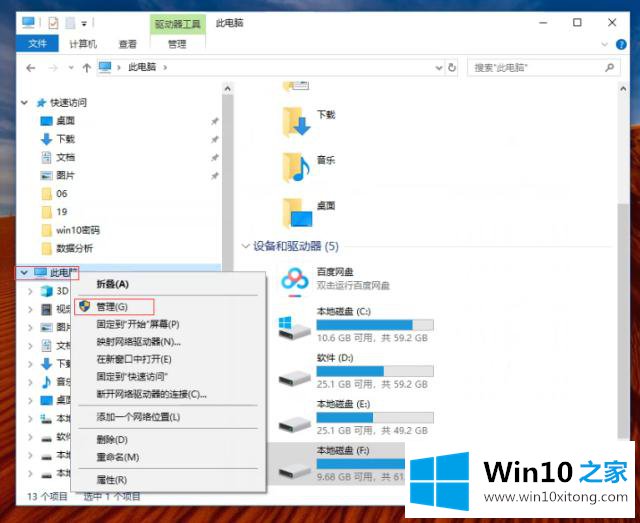This screenshot has height=523, width=640.
Task: Click the blue Help icon
Action: 621,44
